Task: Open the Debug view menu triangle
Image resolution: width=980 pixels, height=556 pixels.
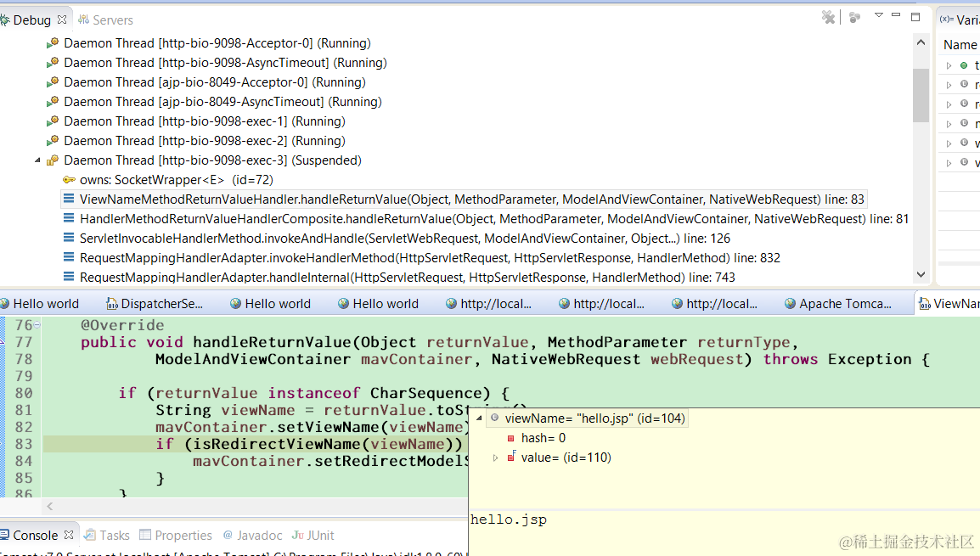Action: click(x=879, y=15)
